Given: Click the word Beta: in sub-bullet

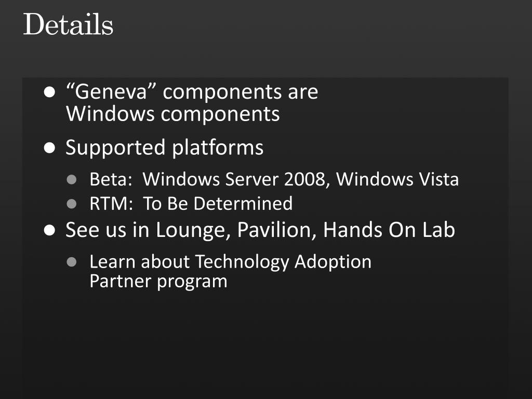Looking at the screenshot, I should [x=111, y=179].
